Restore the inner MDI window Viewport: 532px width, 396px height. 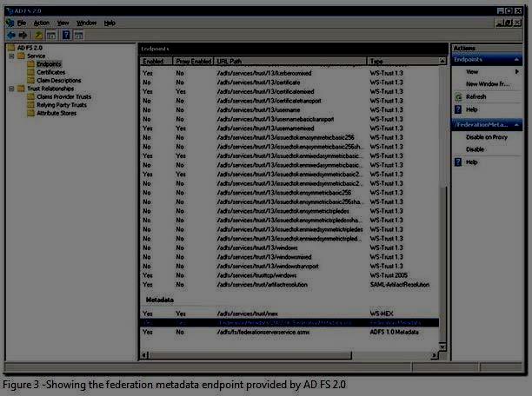point(509,23)
